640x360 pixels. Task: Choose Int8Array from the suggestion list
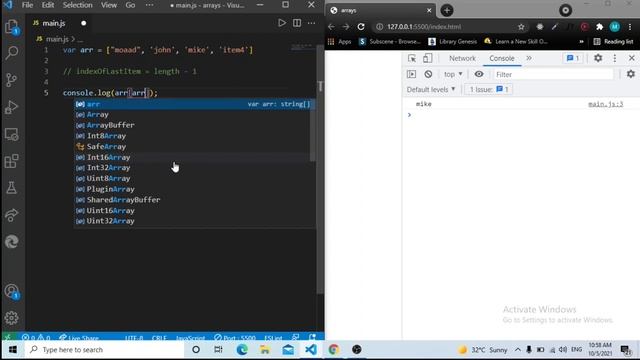[x=193, y=136]
